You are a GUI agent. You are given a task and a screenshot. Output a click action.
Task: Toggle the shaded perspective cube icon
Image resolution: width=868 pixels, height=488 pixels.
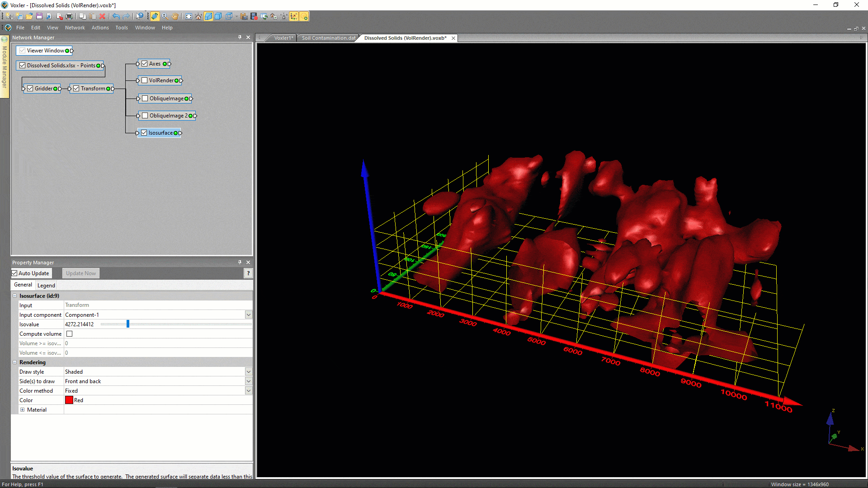pyautogui.click(x=208, y=16)
